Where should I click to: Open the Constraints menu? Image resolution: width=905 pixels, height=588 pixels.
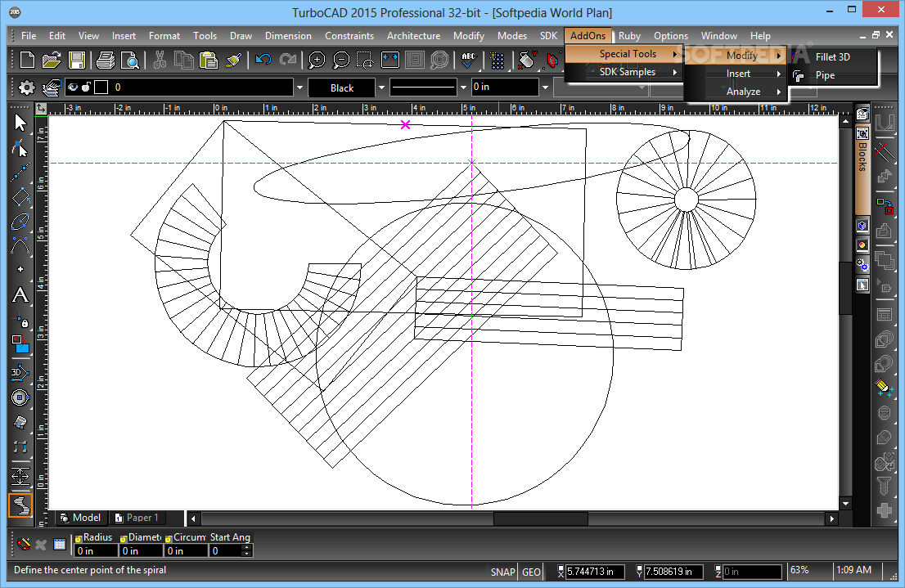point(349,36)
